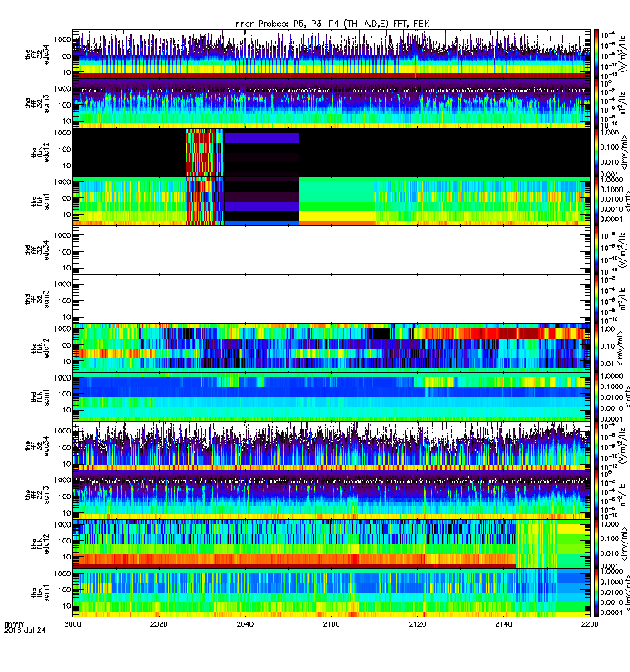Click the "2020" time axis label
Screen dimensions: 630x672
point(159,624)
